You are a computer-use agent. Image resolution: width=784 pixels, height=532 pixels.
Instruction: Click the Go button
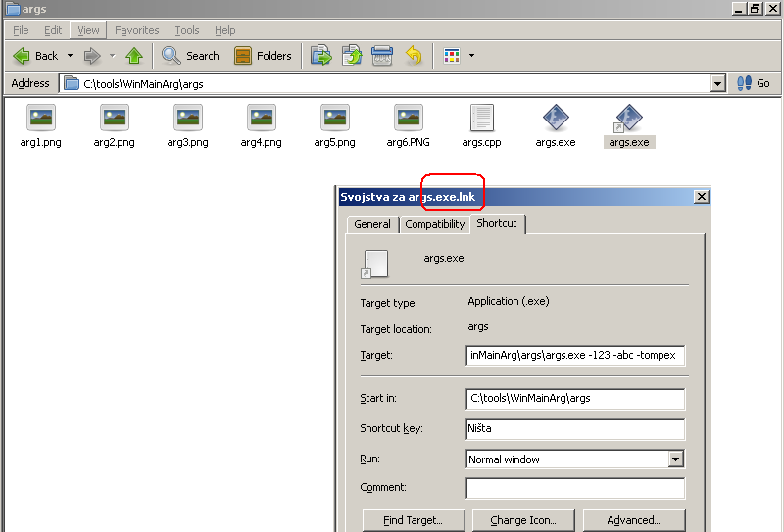click(754, 83)
